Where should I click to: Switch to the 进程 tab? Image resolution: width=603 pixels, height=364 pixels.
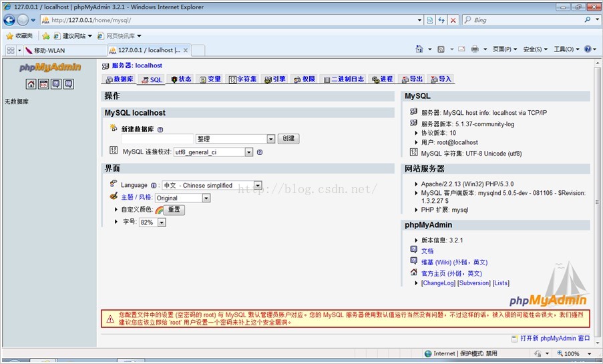[382, 79]
